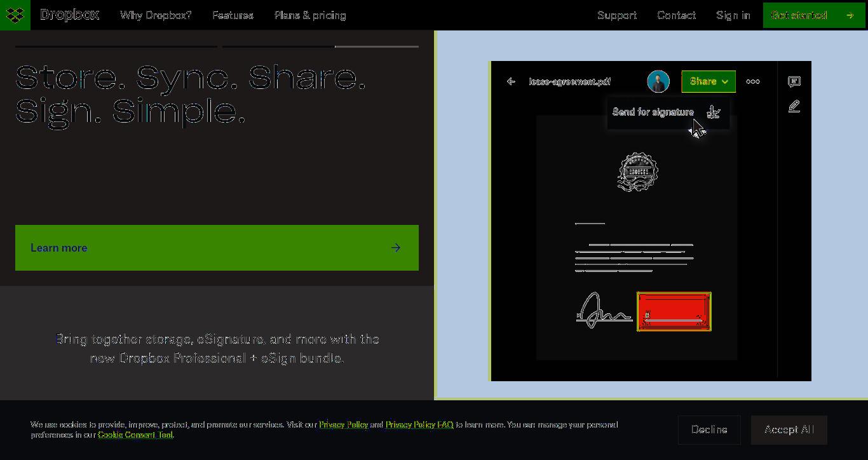Viewport: 868px width, 460px height.
Task: Click the signature icon beside Send for signature
Action: [x=714, y=112]
